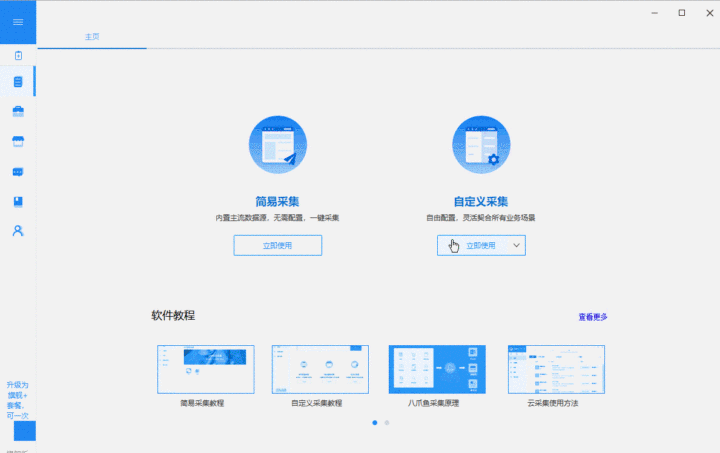The height and width of the screenshot is (453, 720).
Task: Open the user account icon
Action: (18, 230)
